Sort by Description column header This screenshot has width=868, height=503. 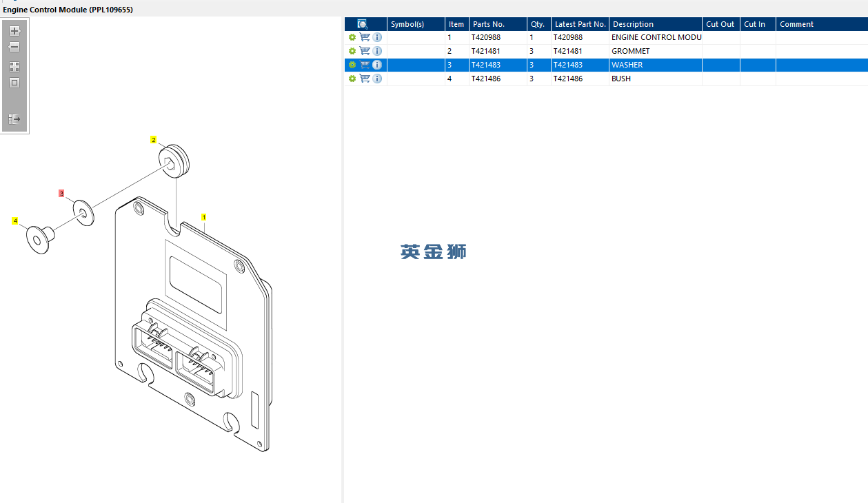656,24
